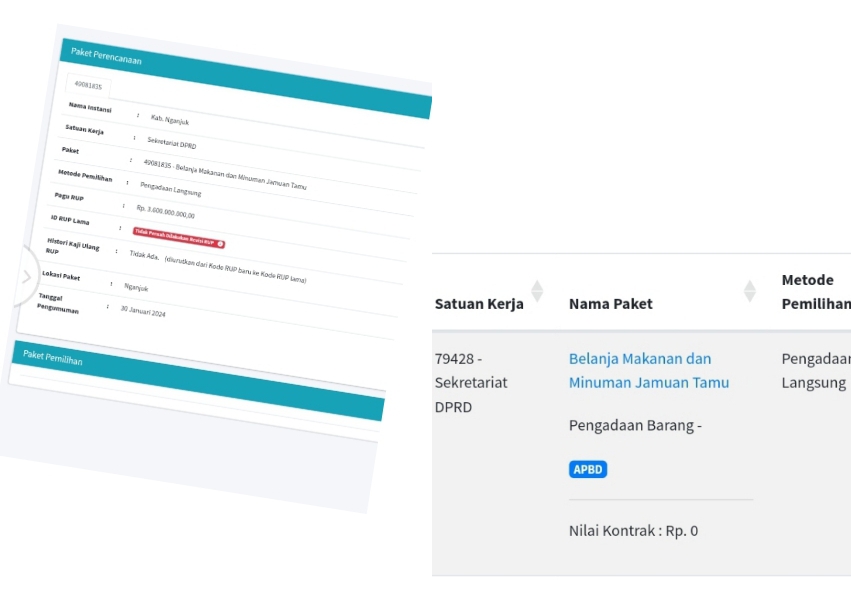Click the Pagu RUP amount Rp. 3.600.000.000,00
This screenshot has height=605, width=851.
[165, 211]
